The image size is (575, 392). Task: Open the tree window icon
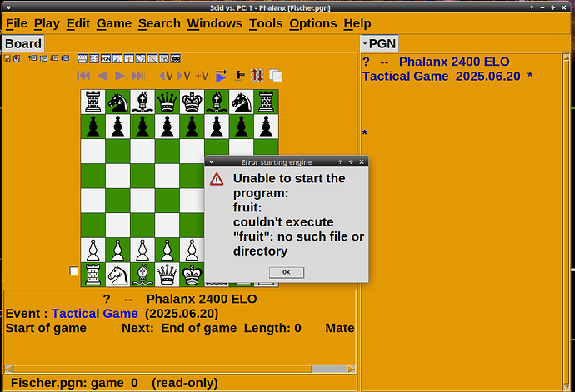129,58
